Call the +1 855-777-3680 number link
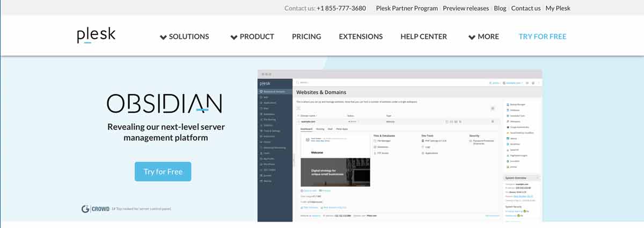This screenshot has height=228, width=644. point(341,8)
